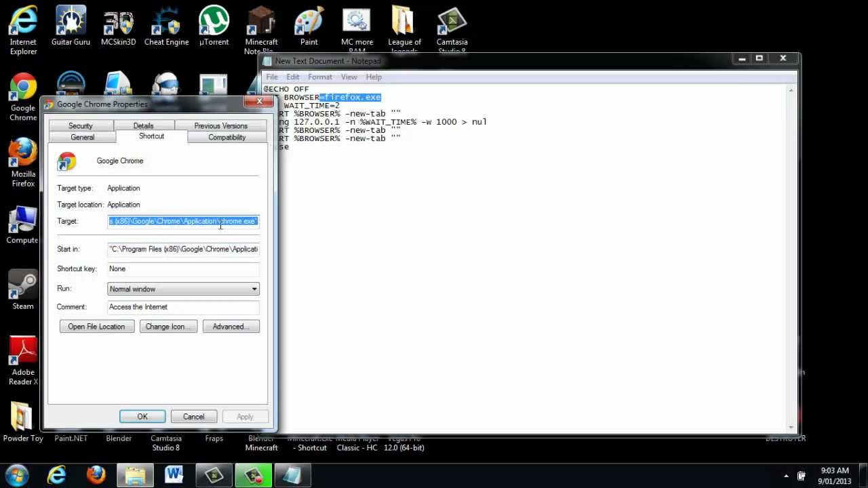868x488 pixels.
Task: Click the Chrome icon inside the Properties dialog
Action: click(66, 161)
